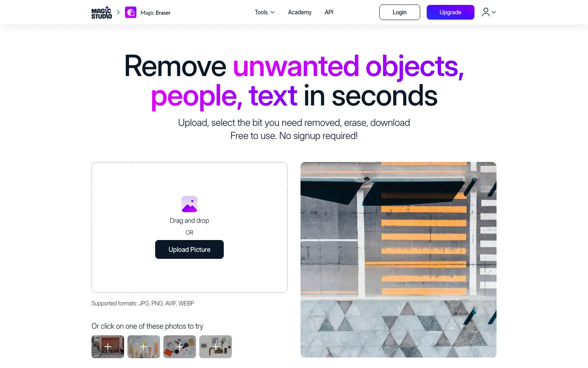Try the garage door sample photo
The width and height of the screenshot is (588, 368).
pos(108,347)
